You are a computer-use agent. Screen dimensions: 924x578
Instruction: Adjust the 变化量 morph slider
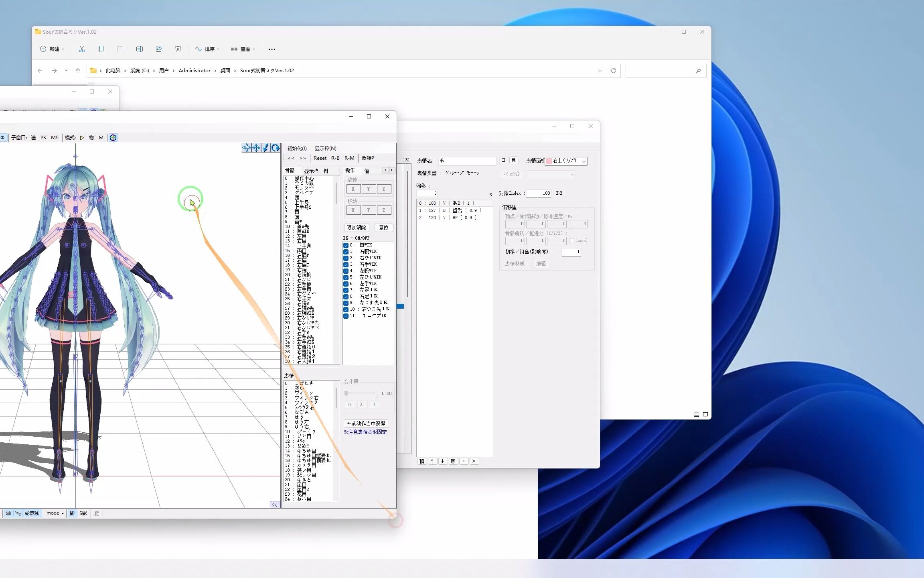tap(360, 394)
